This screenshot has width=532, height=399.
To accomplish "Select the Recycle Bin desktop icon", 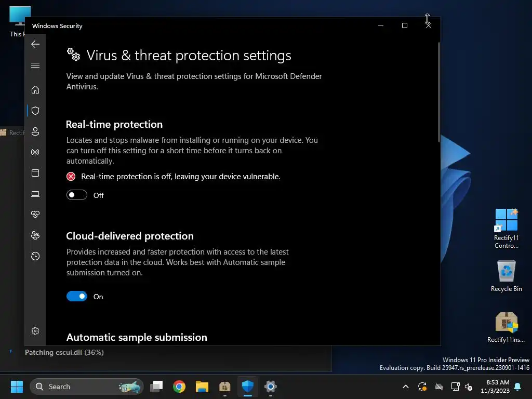I will 506,276.
